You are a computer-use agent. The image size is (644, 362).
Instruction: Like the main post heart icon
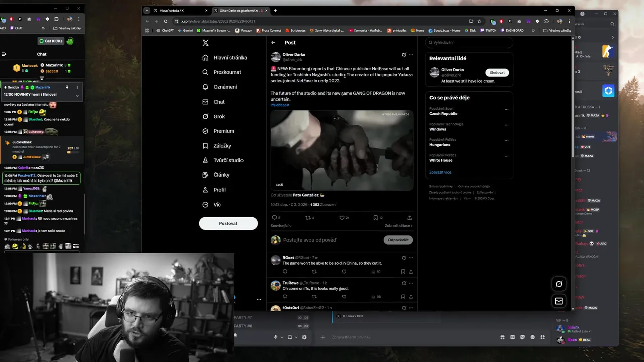click(342, 218)
